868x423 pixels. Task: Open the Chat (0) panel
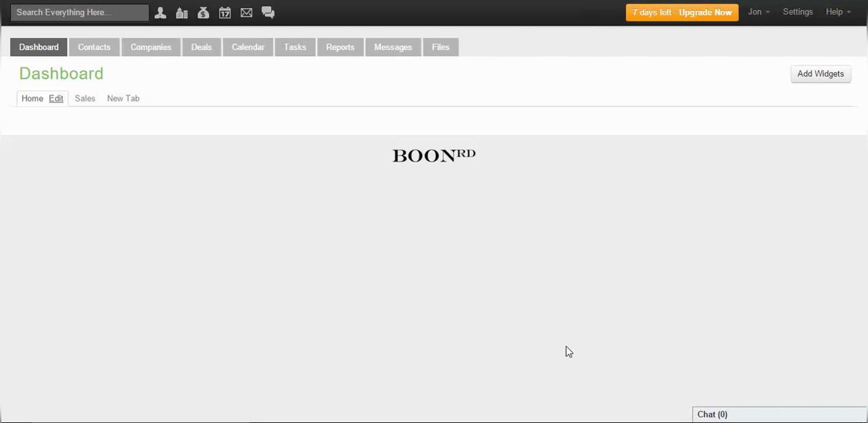coord(780,414)
